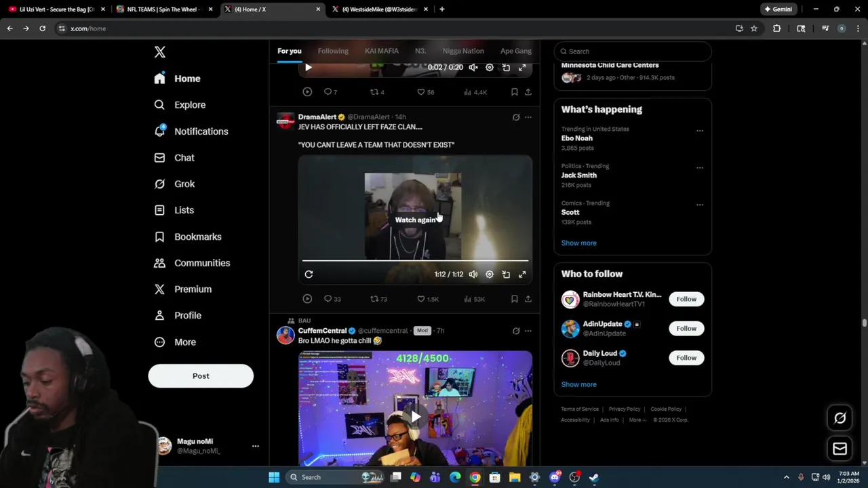Open DramaAlert video settings gear
Viewport: 868px width, 488px height.
(490, 274)
